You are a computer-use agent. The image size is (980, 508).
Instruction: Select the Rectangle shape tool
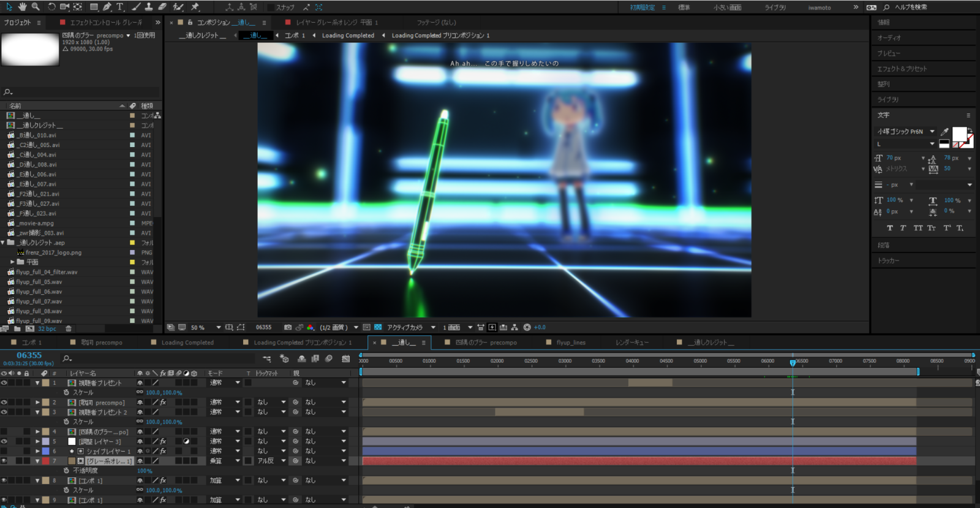tap(94, 7)
